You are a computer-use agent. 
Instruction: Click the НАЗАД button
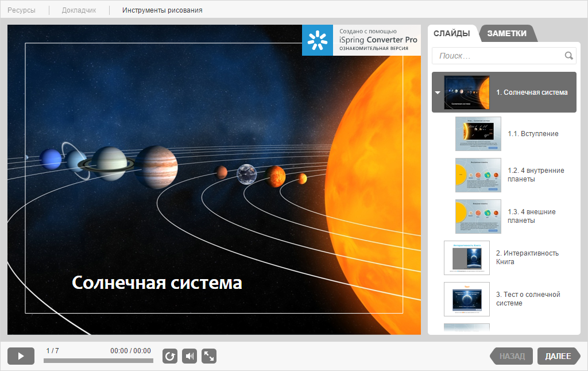[x=512, y=356]
